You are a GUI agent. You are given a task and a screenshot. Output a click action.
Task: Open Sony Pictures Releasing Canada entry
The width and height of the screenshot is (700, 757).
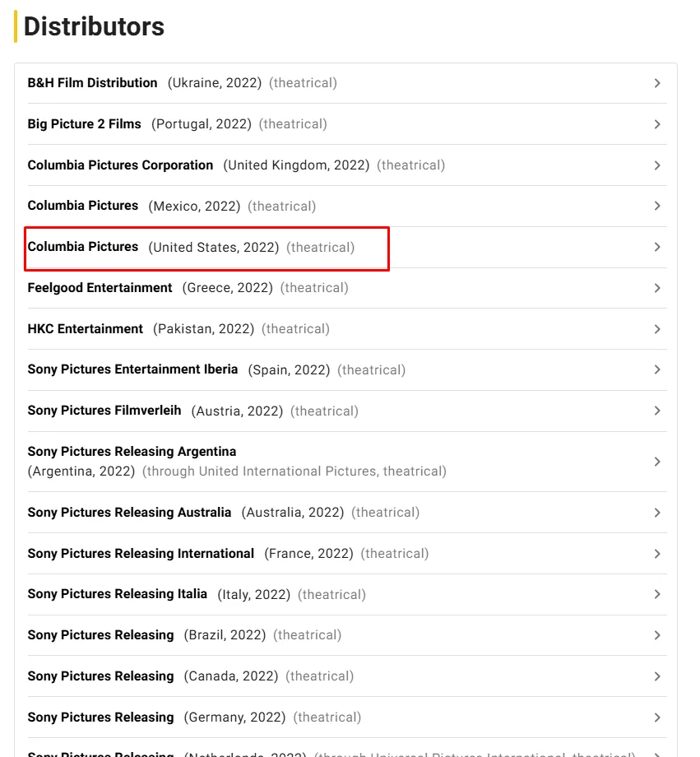(100, 676)
